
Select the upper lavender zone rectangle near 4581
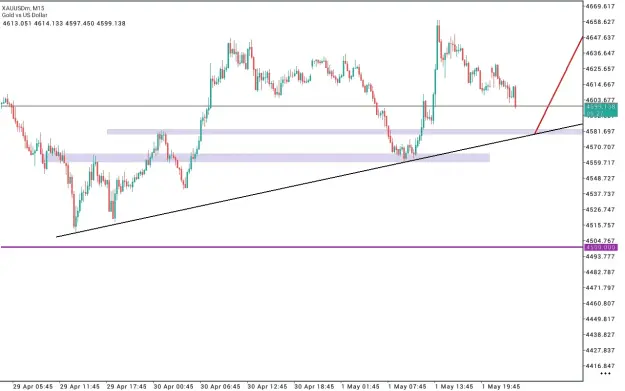[344, 132]
